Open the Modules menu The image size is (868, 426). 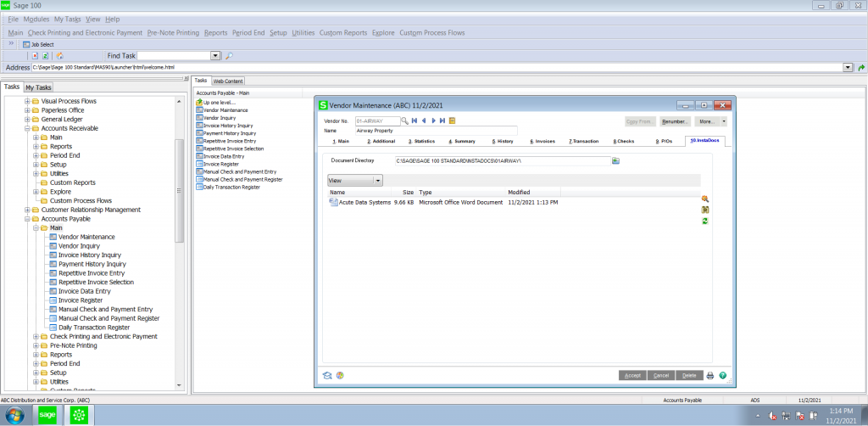(x=36, y=19)
